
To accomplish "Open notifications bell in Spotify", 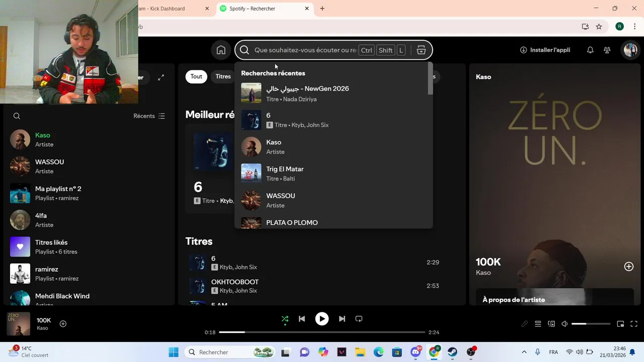I will coord(590,50).
